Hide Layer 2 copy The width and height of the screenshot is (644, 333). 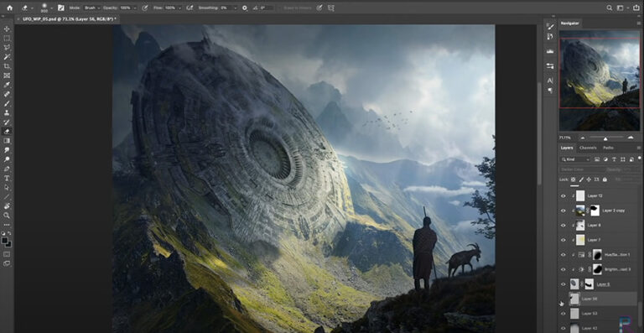tap(563, 211)
